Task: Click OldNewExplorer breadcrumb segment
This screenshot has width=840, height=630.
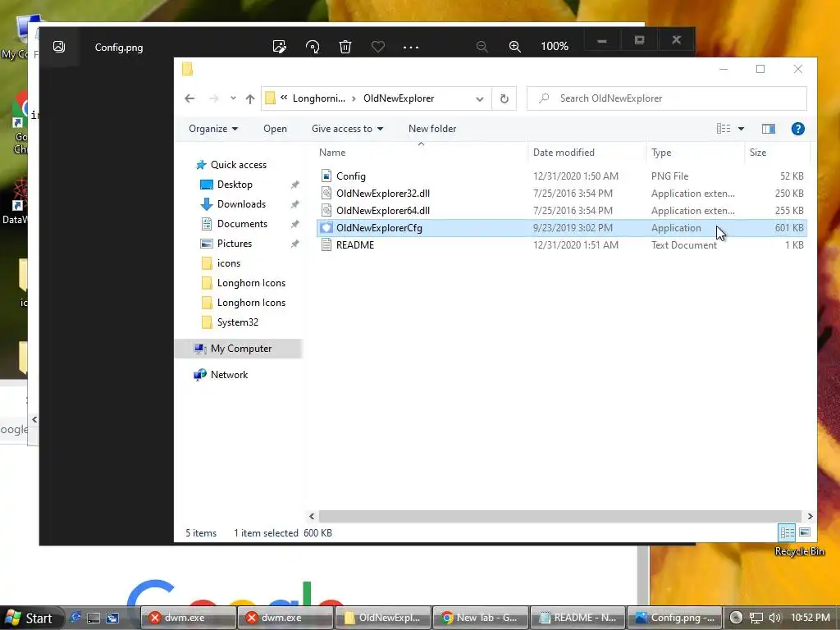Action: (x=399, y=98)
